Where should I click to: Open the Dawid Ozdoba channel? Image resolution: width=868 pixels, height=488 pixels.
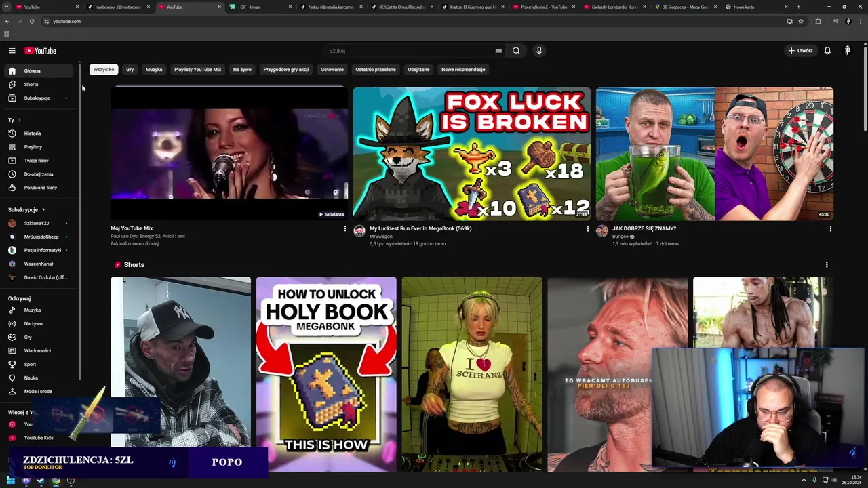(x=38, y=277)
